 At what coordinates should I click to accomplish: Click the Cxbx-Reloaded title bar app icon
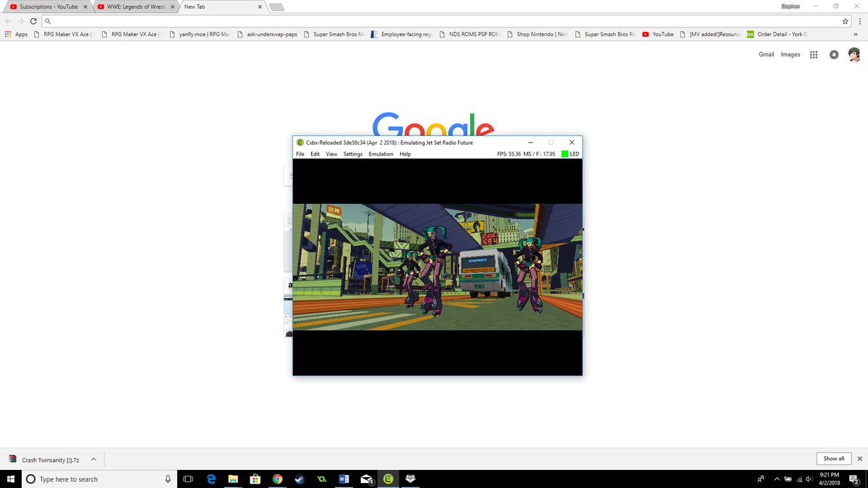(x=300, y=142)
